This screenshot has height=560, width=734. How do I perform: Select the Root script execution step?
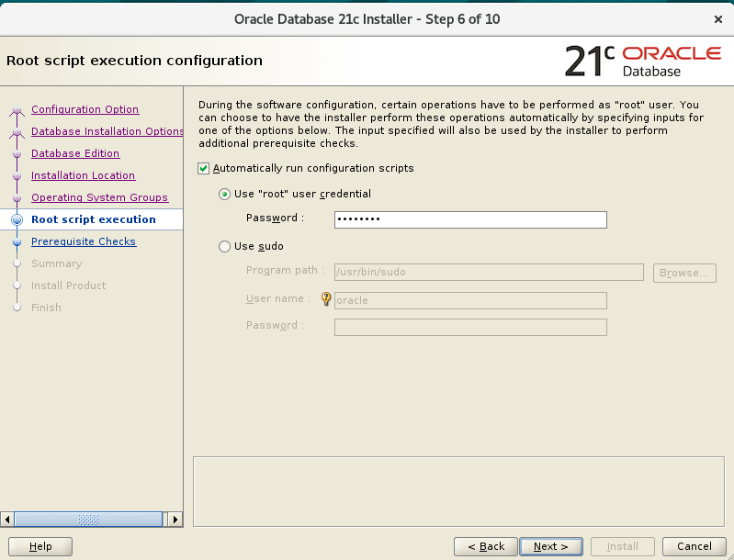pos(93,218)
